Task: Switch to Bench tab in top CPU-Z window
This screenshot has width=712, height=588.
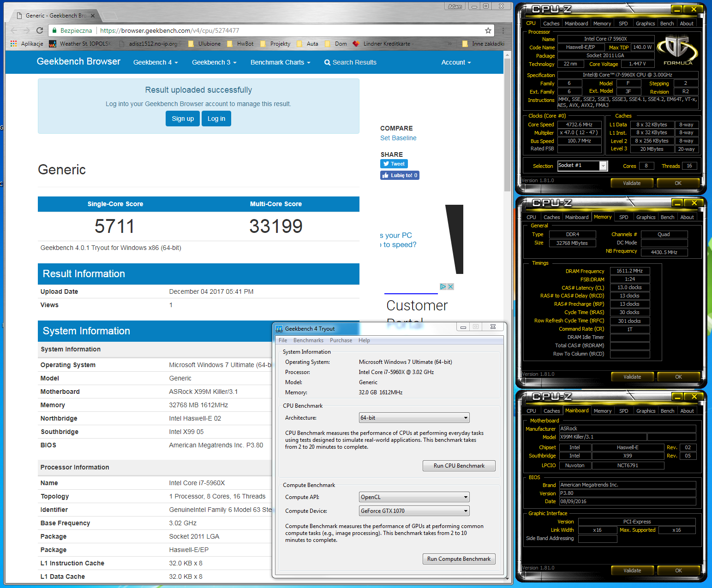Action: point(667,24)
